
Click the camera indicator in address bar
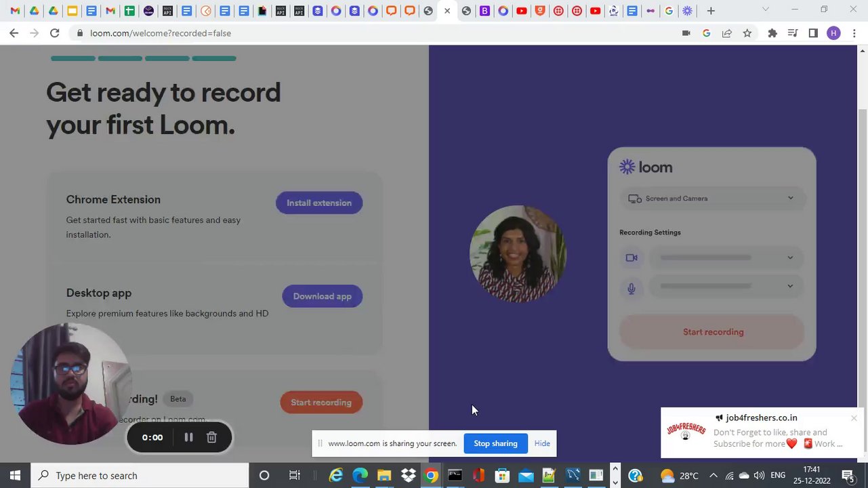686,33
